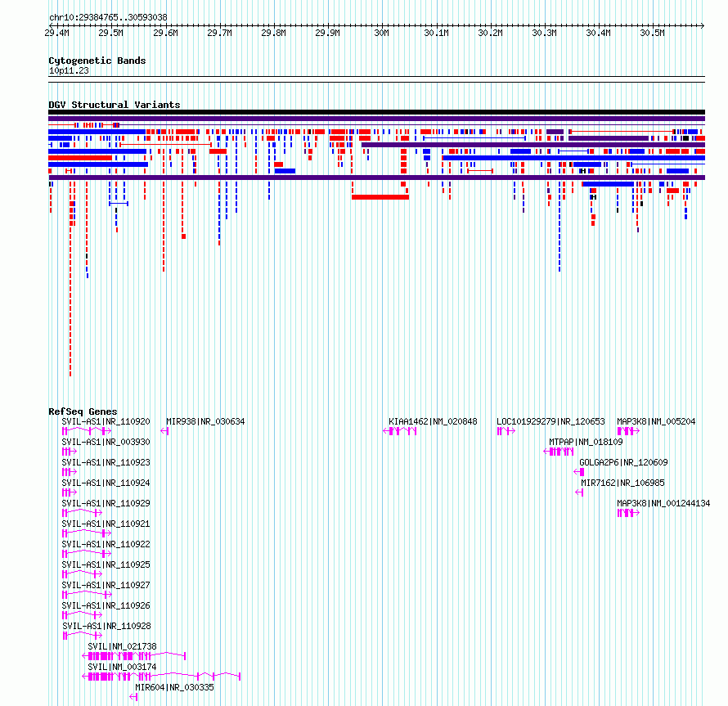Click the SVIL-AS1 NR_110921 gene glyph

pyautogui.click(x=87, y=533)
